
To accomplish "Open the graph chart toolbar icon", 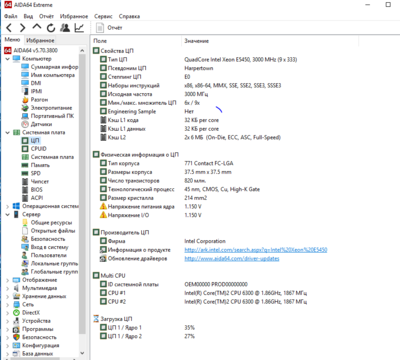I will click(x=79, y=28).
